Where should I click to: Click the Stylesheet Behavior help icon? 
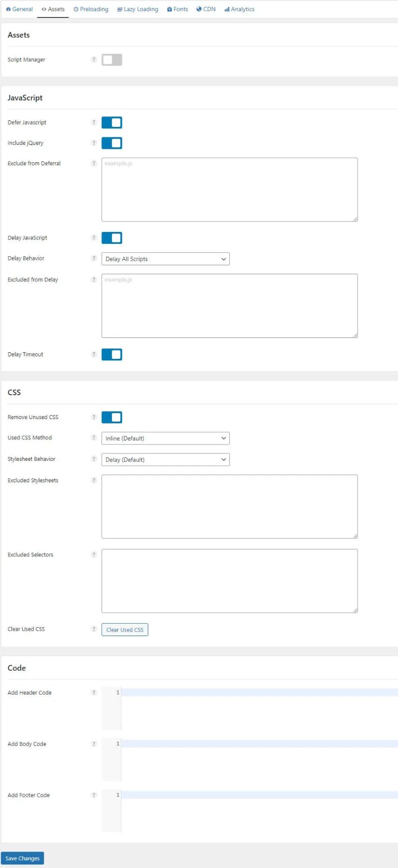point(94,459)
